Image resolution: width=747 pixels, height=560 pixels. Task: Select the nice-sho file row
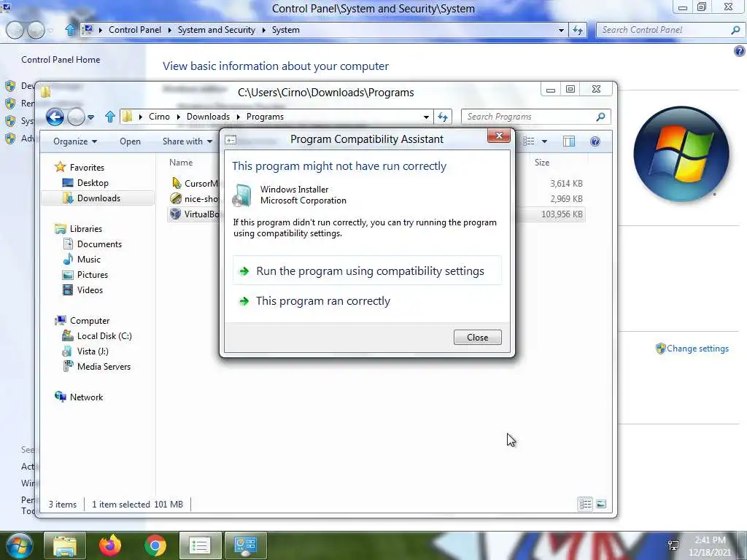(194, 198)
